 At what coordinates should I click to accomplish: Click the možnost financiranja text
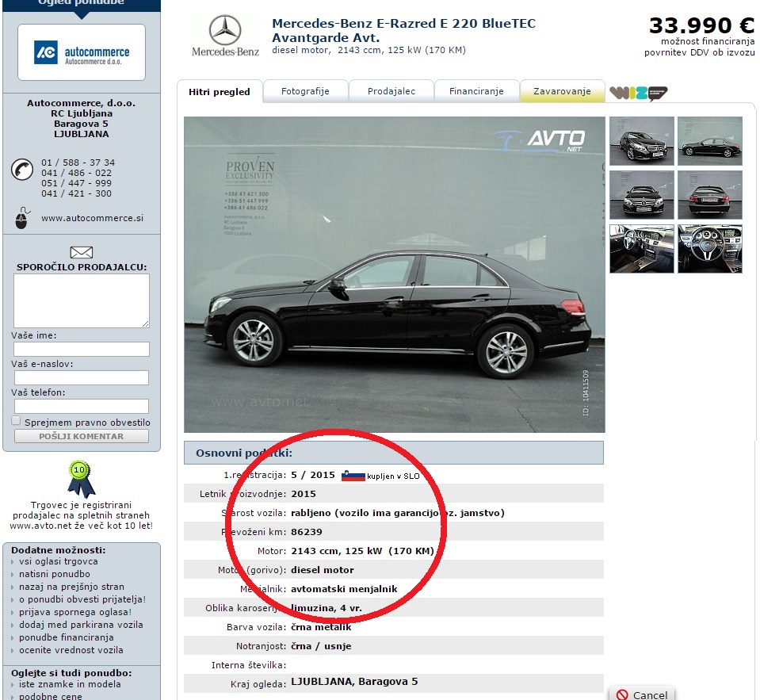(708, 41)
